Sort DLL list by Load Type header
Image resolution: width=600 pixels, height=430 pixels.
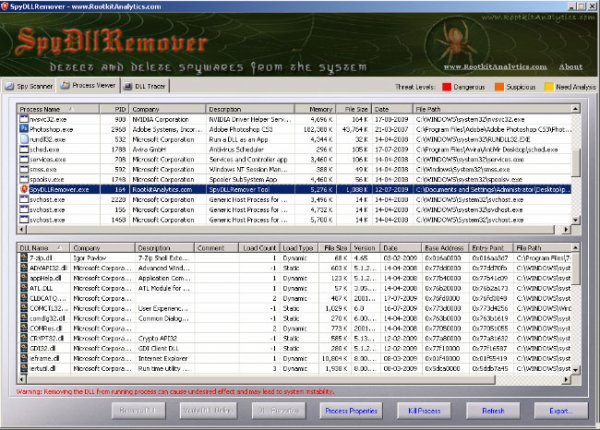297,248
